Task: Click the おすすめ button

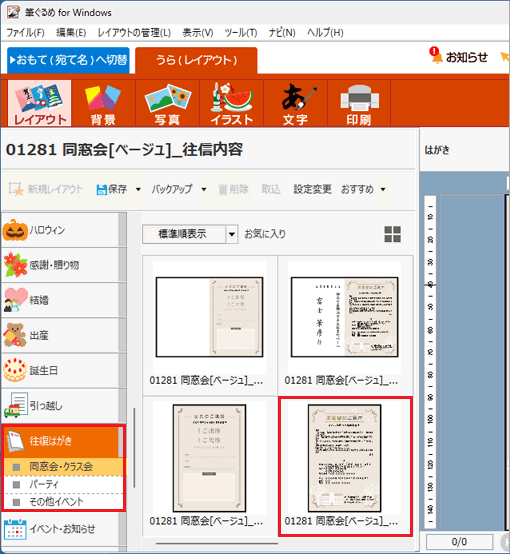Action: pyautogui.click(x=357, y=189)
